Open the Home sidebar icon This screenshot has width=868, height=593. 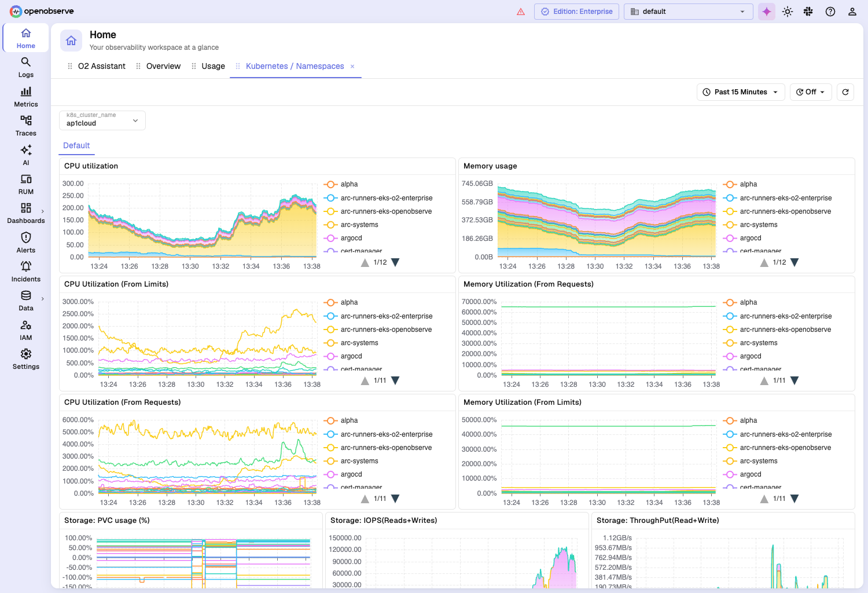[x=25, y=38]
